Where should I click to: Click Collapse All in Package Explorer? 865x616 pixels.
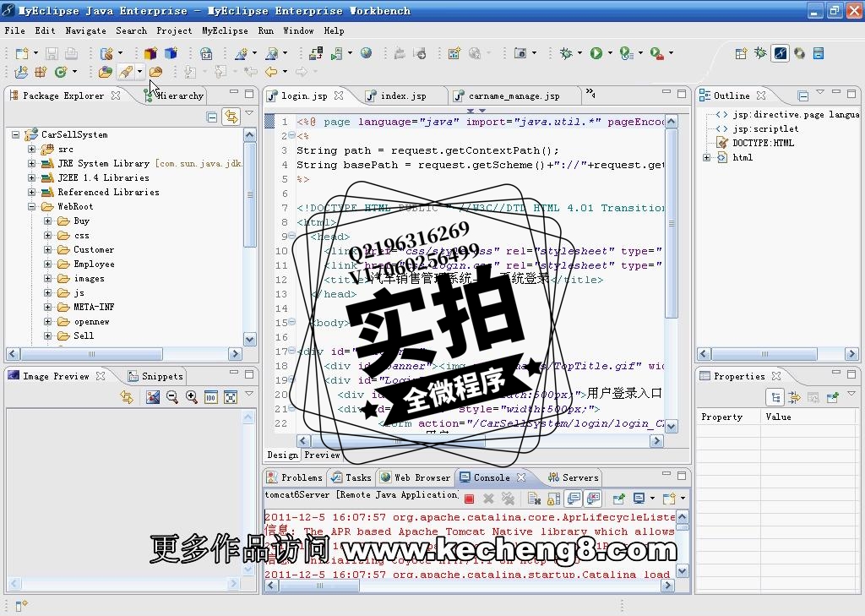click(212, 117)
